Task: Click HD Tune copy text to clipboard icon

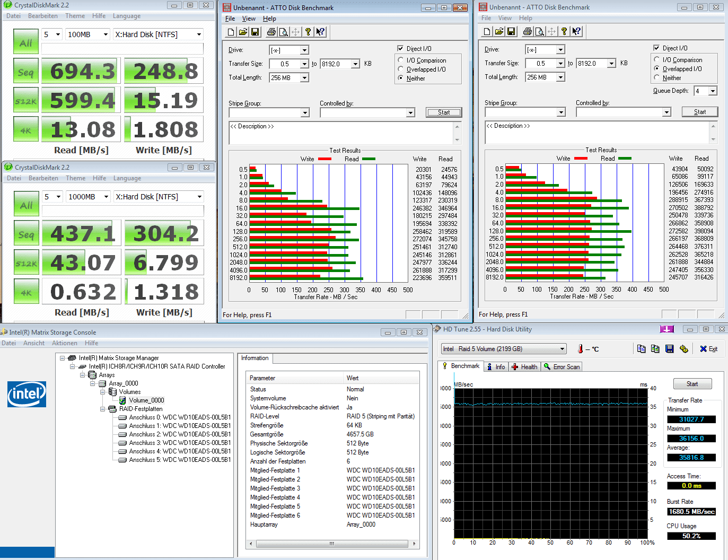Action: click(641, 348)
